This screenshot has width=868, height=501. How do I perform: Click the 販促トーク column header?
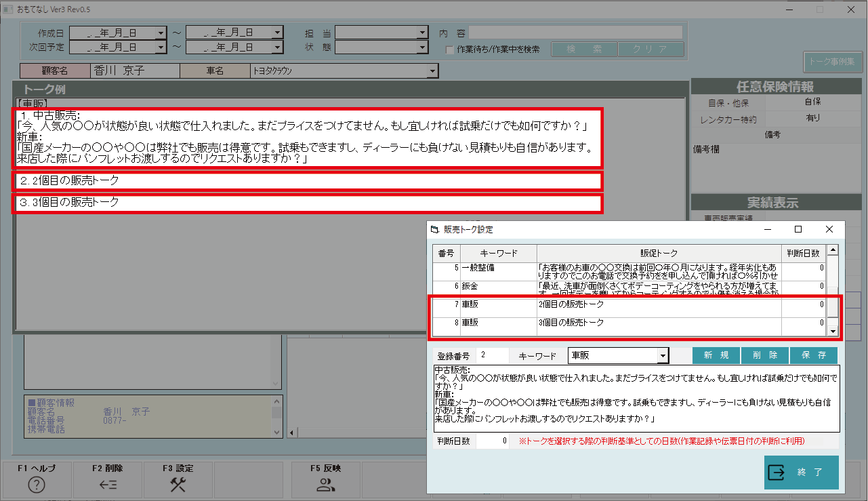click(x=659, y=254)
